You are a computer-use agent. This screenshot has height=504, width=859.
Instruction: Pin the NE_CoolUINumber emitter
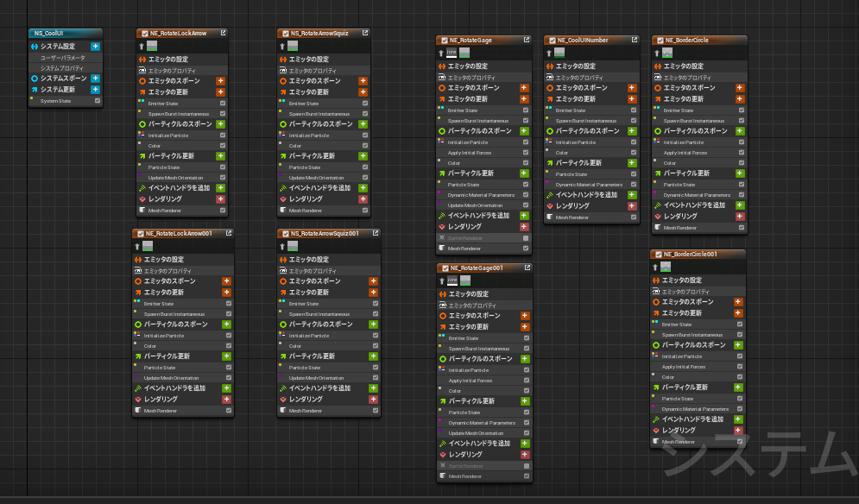click(x=548, y=54)
